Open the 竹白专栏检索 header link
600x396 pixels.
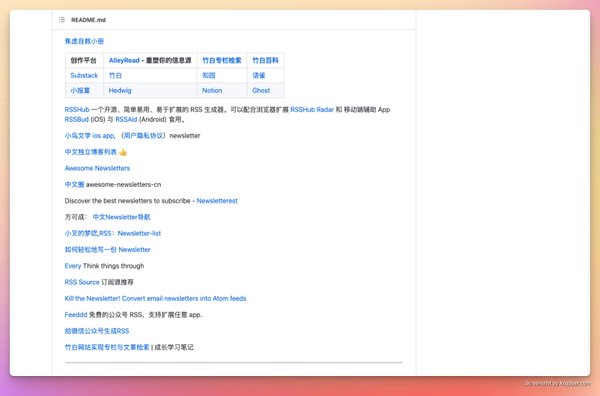point(222,60)
